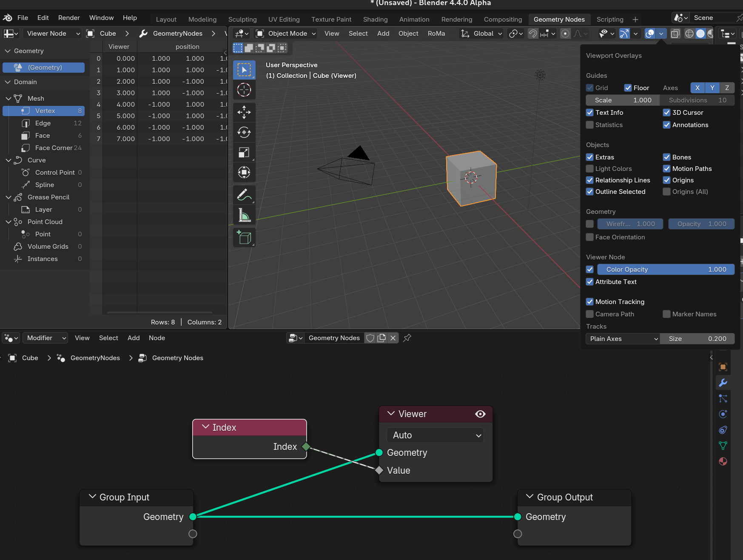Select the 3D Cursor tool
Screen dimensions: 743x560
click(x=244, y=90)
